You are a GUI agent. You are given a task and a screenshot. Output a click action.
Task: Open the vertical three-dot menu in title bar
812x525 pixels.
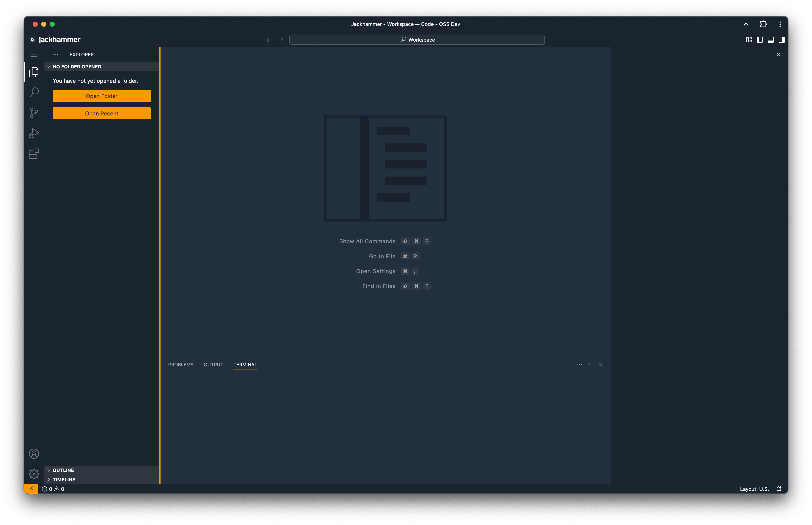[780, 24]
